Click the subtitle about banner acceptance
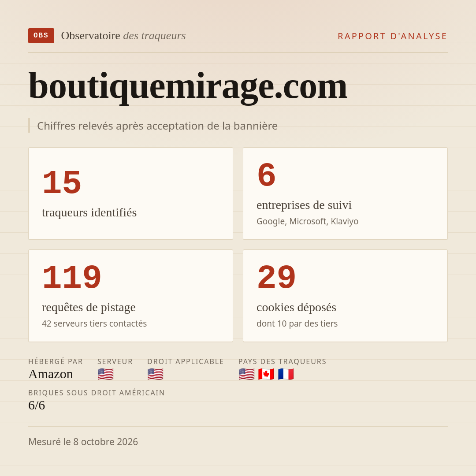Screen dimensions: 476x476 coord(157,126)
